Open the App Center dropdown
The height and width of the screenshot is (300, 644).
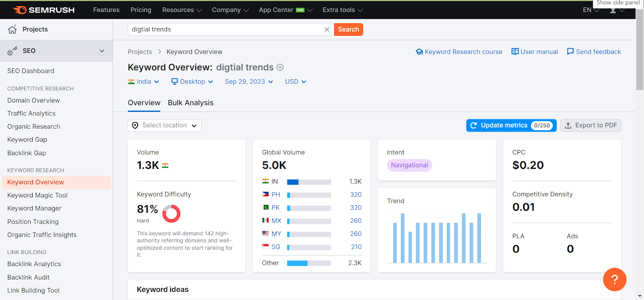[285, 10]
